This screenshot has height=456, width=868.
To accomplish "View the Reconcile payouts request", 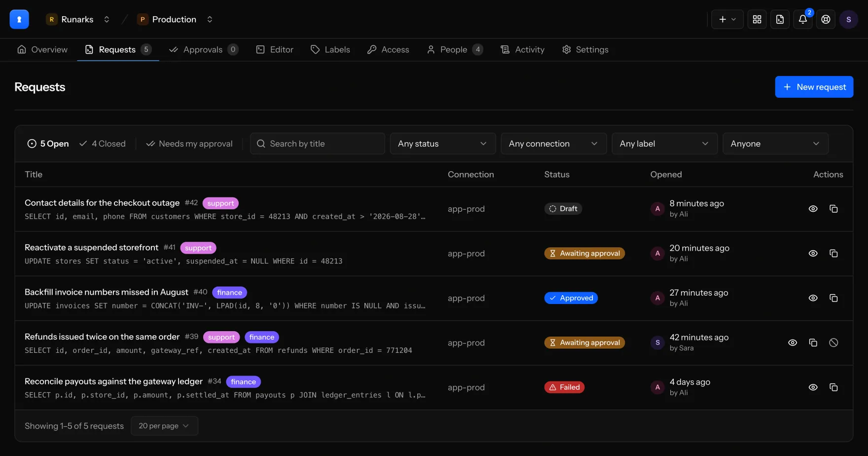I will point(813,387).
